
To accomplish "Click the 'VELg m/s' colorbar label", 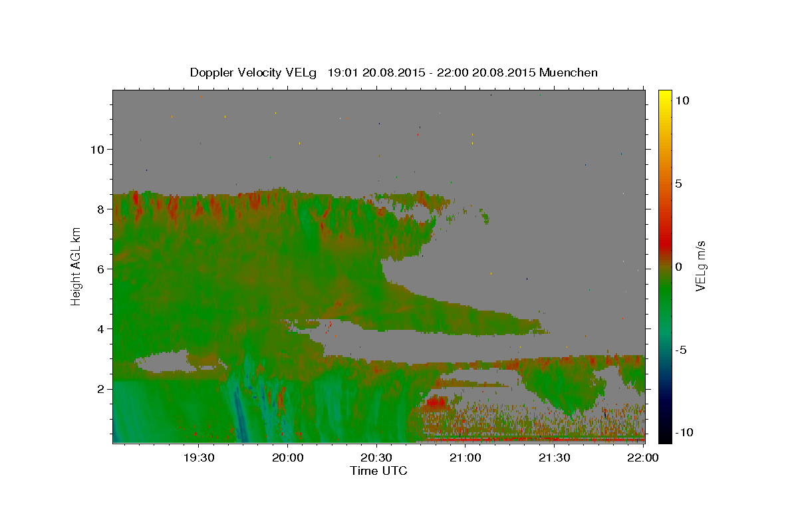I will click(700, 265).
